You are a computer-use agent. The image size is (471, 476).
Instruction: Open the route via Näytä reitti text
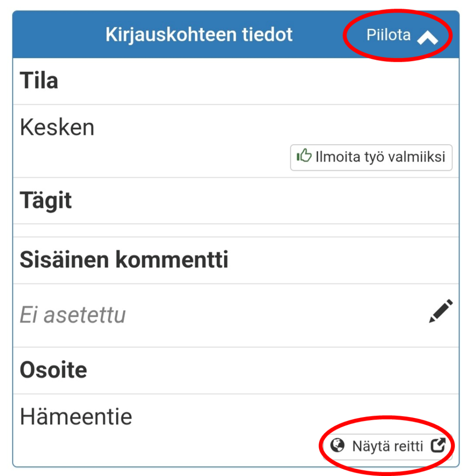387,447
